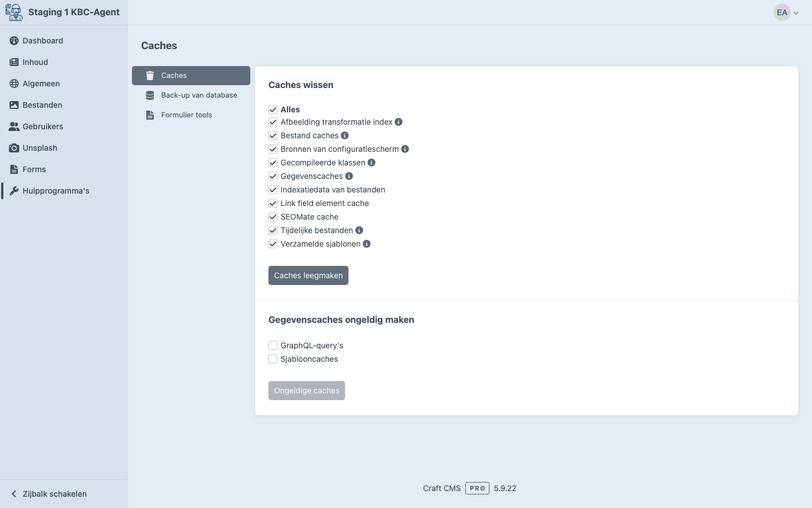Uncheck Link field element cache checkbox
812x508 pixels.
[x=273, y=203]
